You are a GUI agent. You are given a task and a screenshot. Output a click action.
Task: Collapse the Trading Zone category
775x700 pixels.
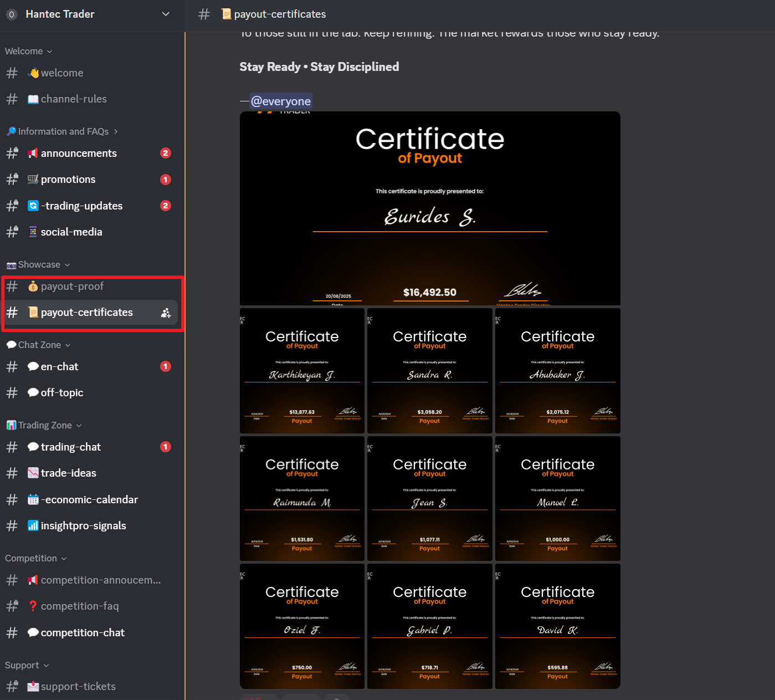tap(49, 425)
